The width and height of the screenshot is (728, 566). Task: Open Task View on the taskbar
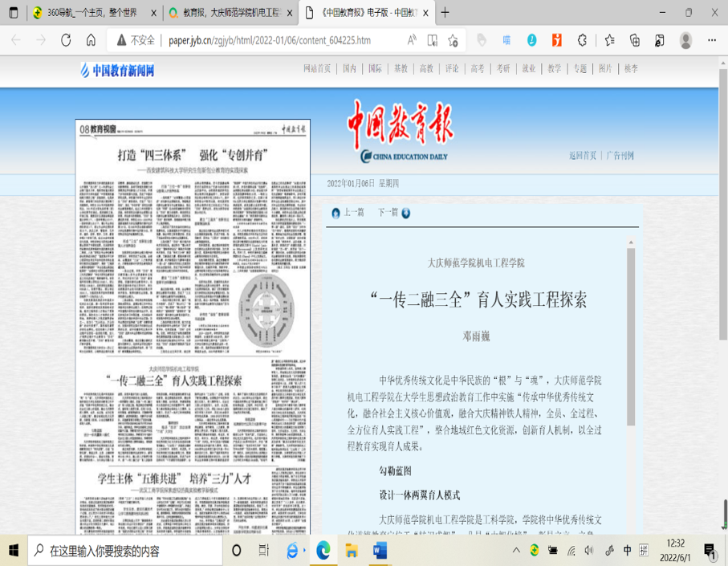(x=264, y=551)
